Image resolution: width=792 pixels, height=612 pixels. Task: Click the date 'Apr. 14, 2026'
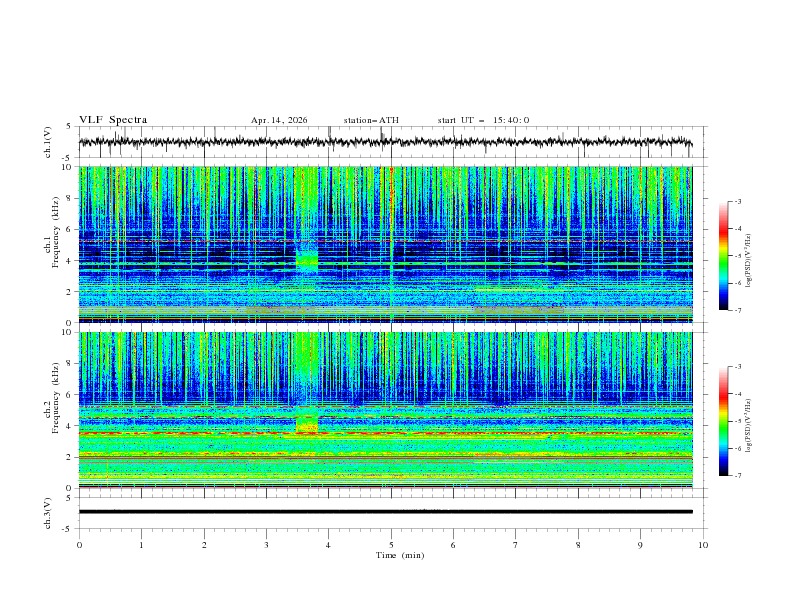coord(279,120)
